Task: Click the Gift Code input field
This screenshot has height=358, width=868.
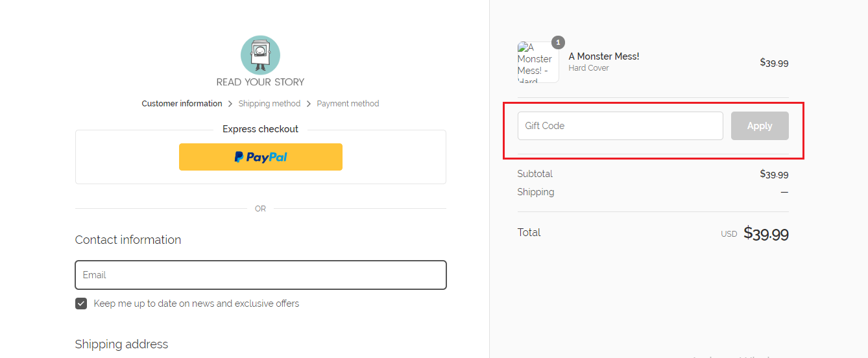Action: coord(620,126)
